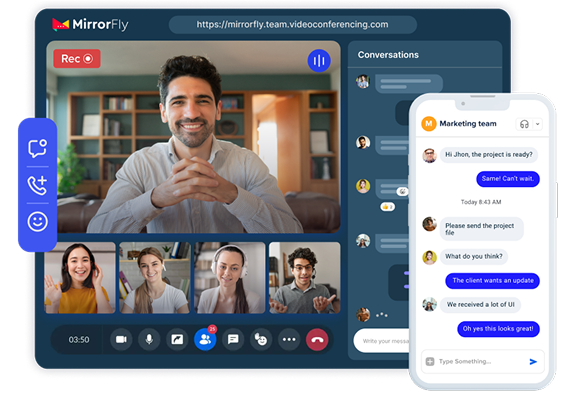Click second avatar in Conversations panel

pyautogui.click(x=363, y=142)
